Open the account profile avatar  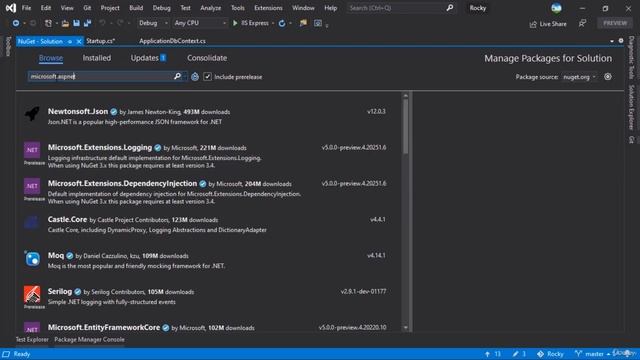point(556,8)
